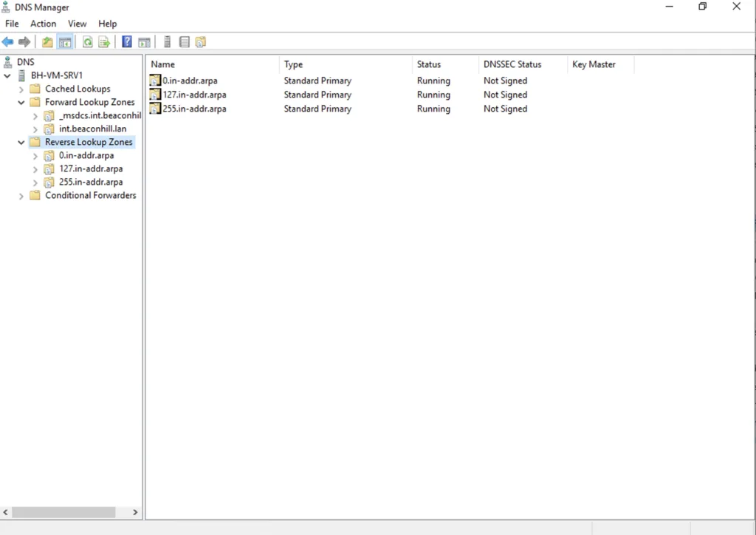
Task: Expand the Conditional Forwarders folder
Action: pos(21,196)
